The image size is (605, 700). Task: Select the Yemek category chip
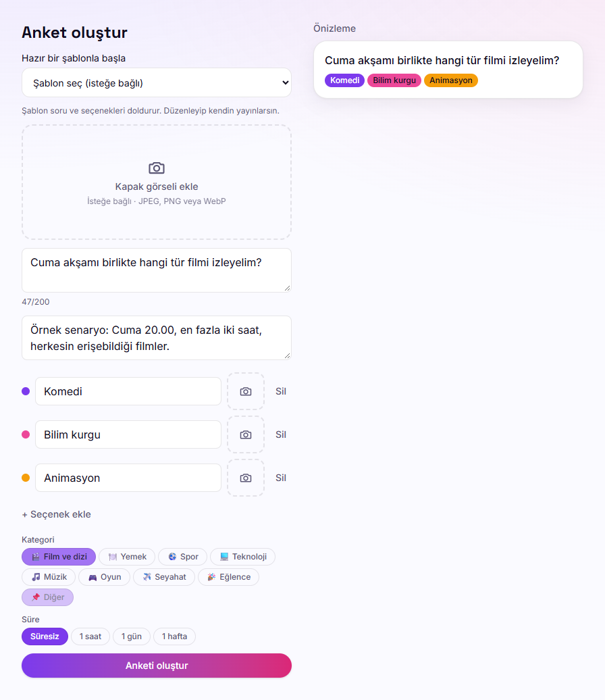tap(127, 557)
